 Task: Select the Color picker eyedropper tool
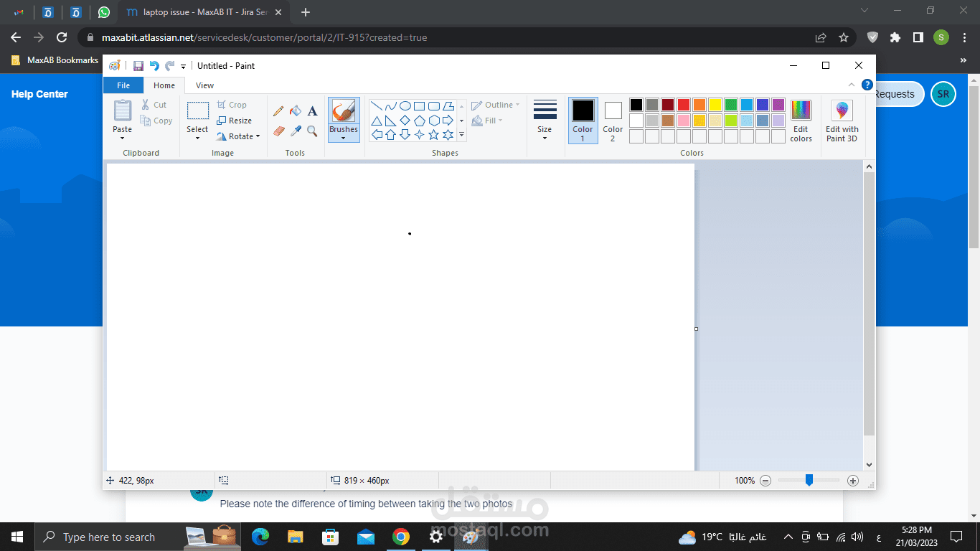(296, 131)
